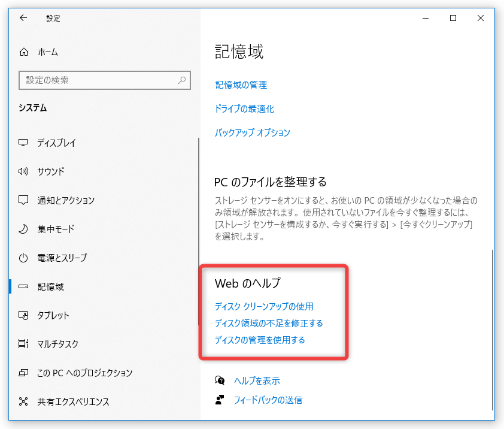Click the フィードバックの送信 link
Viewport: 504px width, 429px height.
[x=268, y=400]
